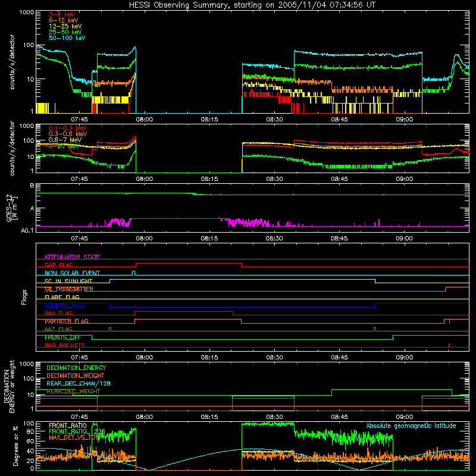Select the SC_IN_SUNLIGHT flag label
Screen dimensions: 476x476
(x=68, y=281)
